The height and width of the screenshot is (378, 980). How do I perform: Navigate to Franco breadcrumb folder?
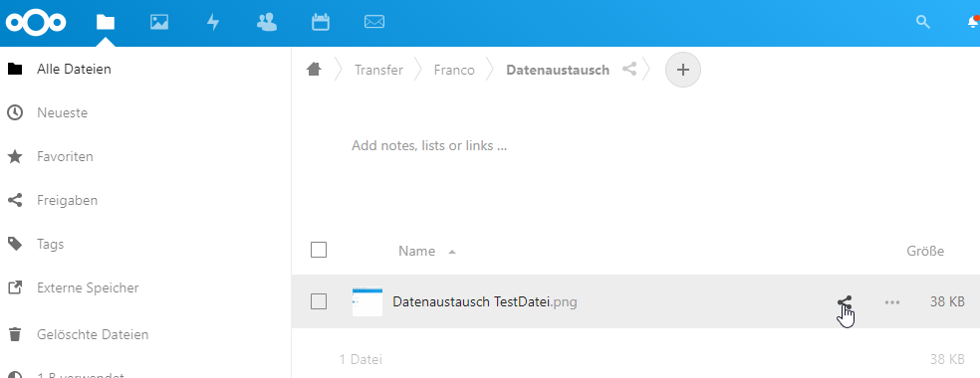coord(454,70)
